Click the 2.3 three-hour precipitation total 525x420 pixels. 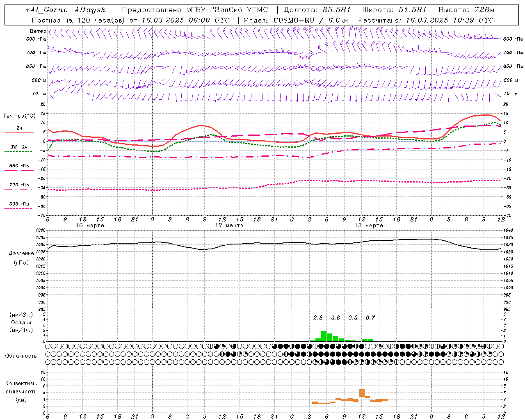point(318,318)
